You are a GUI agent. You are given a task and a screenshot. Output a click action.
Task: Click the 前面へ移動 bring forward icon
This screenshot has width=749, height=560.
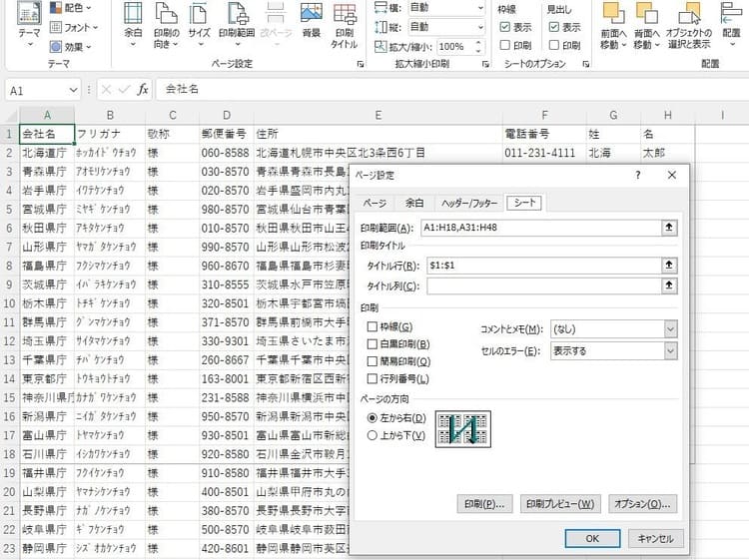coord(613,25)
